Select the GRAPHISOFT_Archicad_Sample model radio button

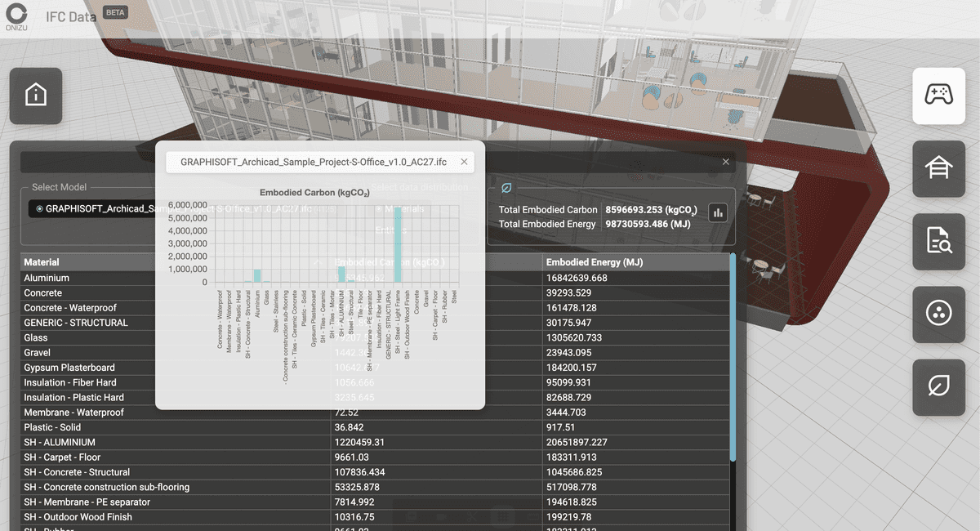tap(38, 208)
